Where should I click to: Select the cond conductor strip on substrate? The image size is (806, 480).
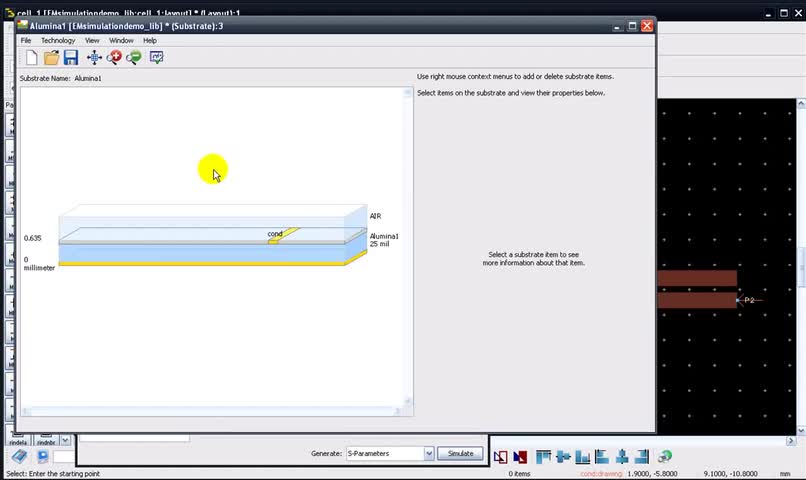click(x=283, y=235)
